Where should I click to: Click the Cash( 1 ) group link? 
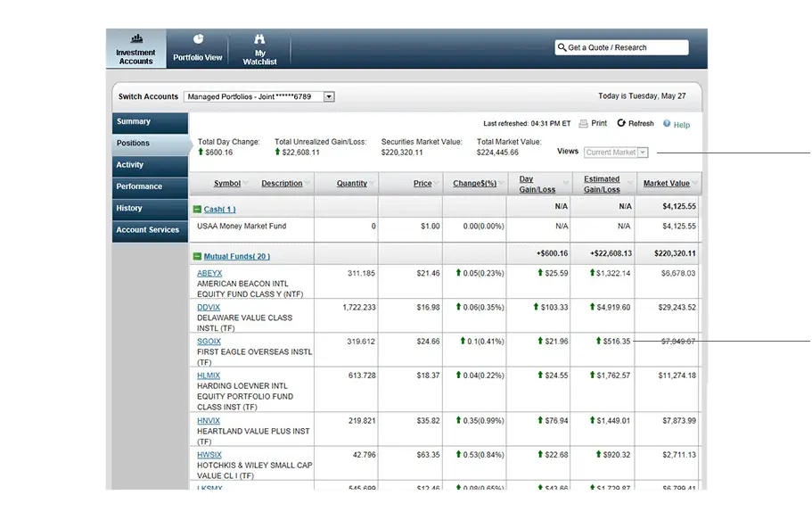coord(219,210)
